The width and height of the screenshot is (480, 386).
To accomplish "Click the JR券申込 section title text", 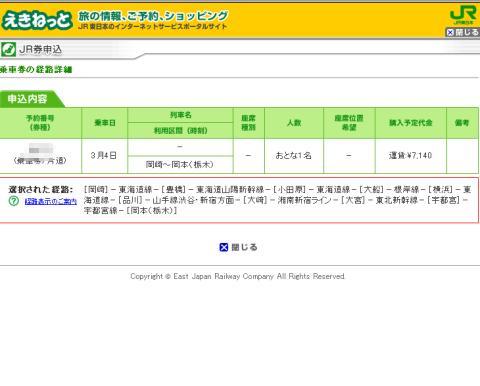I will [x=40, y=49].
